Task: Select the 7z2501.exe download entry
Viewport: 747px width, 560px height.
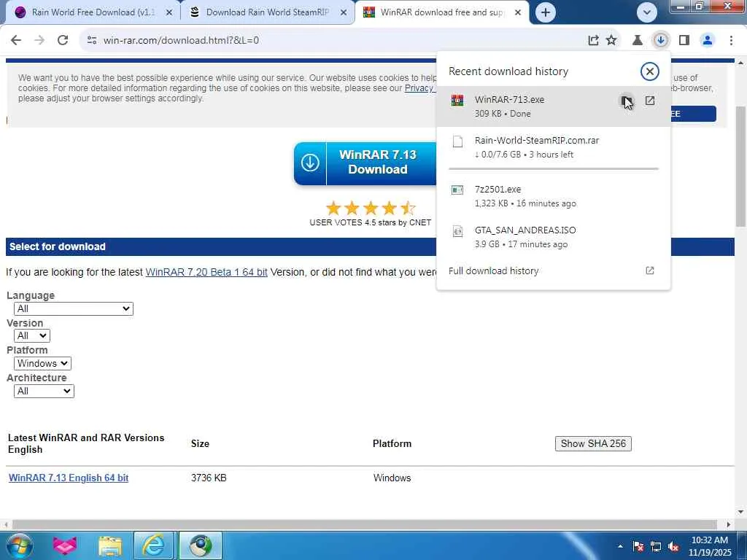Action: point(553,196)
